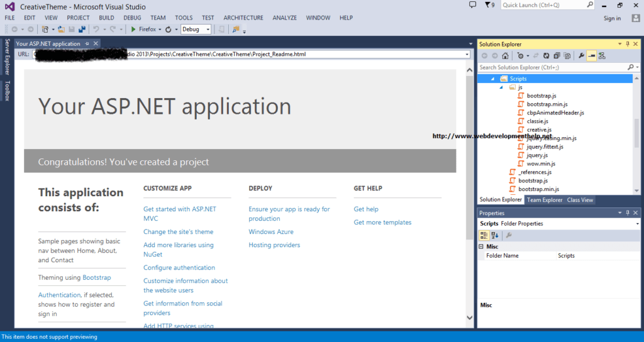
Task: Click the New Project toolbar icon
Action: pos(45,30)
